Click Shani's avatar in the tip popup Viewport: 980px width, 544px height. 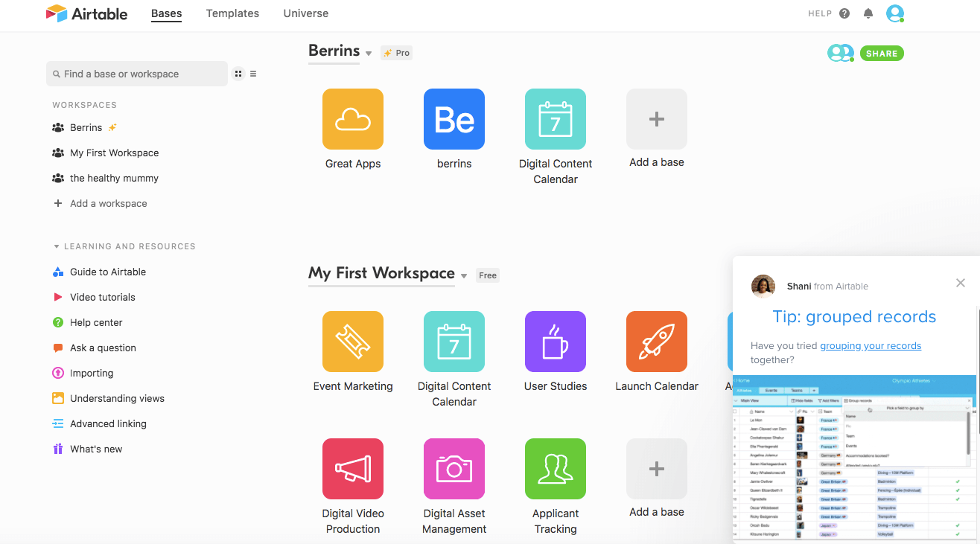click(x=763, y=286)
